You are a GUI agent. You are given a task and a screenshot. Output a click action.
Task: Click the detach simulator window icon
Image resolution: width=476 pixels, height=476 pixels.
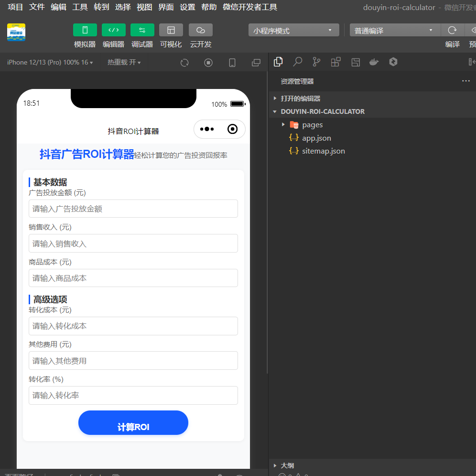point(256,63)
